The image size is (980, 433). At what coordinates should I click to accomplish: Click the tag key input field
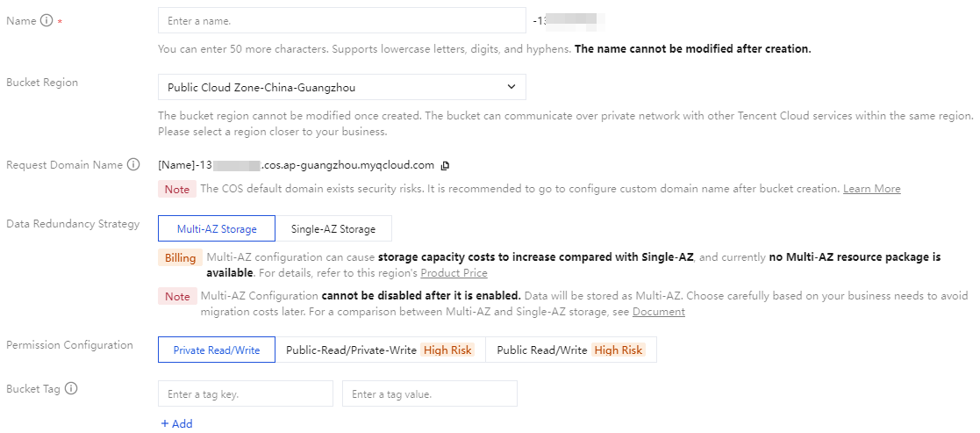[x=246, y=394]
